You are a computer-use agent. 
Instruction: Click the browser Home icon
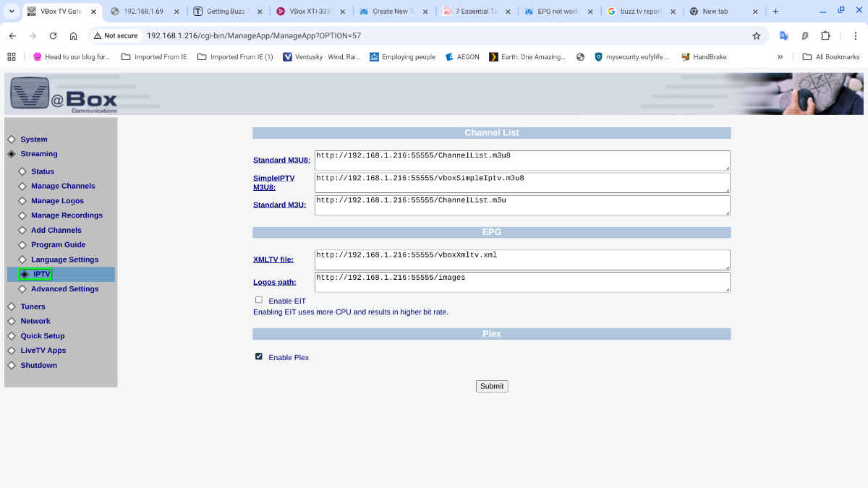[x=73, y=35]
